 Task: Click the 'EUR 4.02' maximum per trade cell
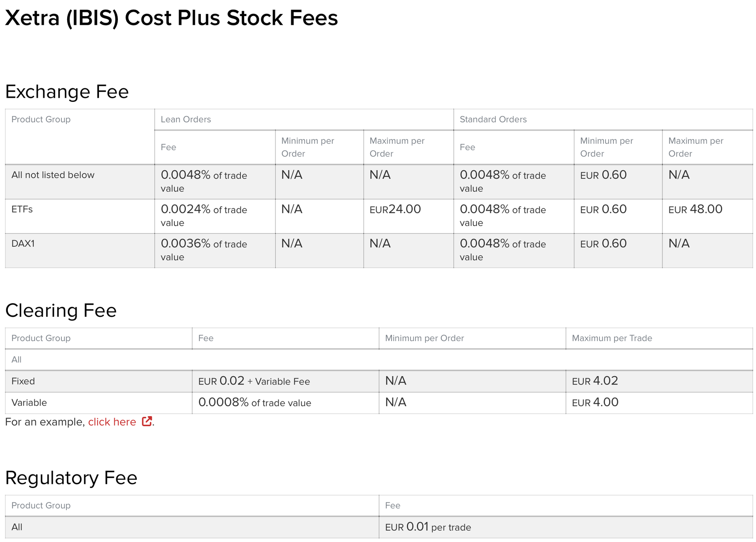point(595,381)
